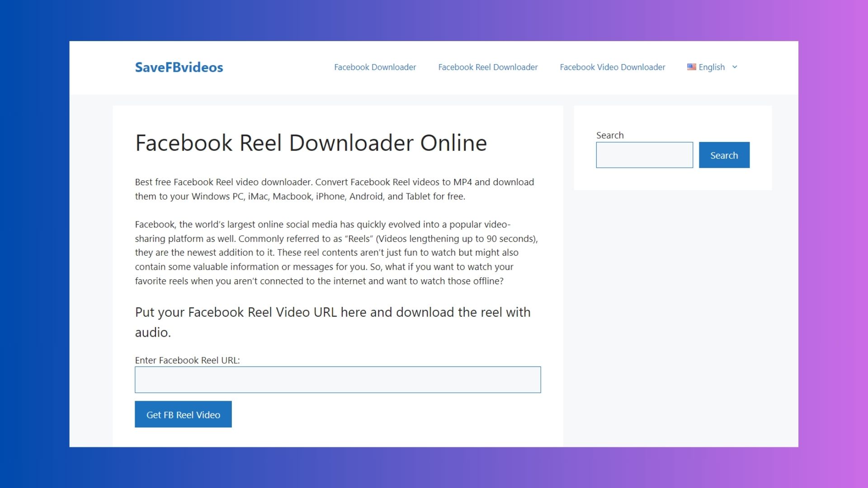Click the 'Put your Facebook Reel Video URL' subheading
The image size is (868, 488).
333,322
